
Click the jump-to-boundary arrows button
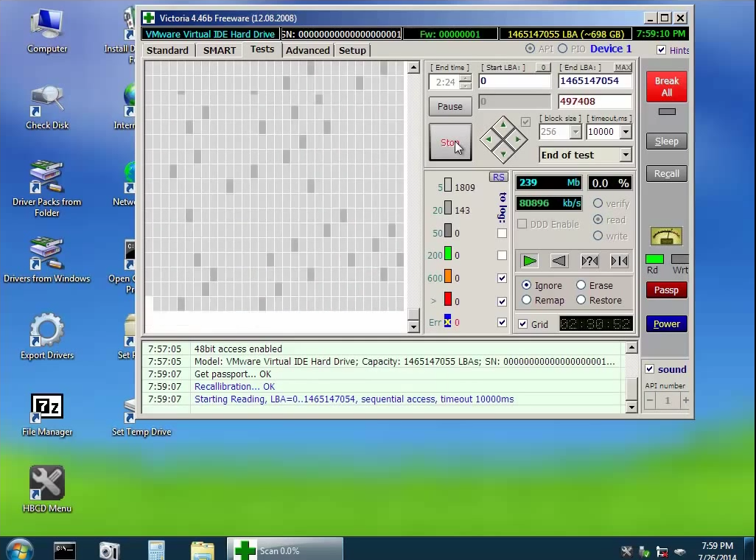click(x=619, y=261)
